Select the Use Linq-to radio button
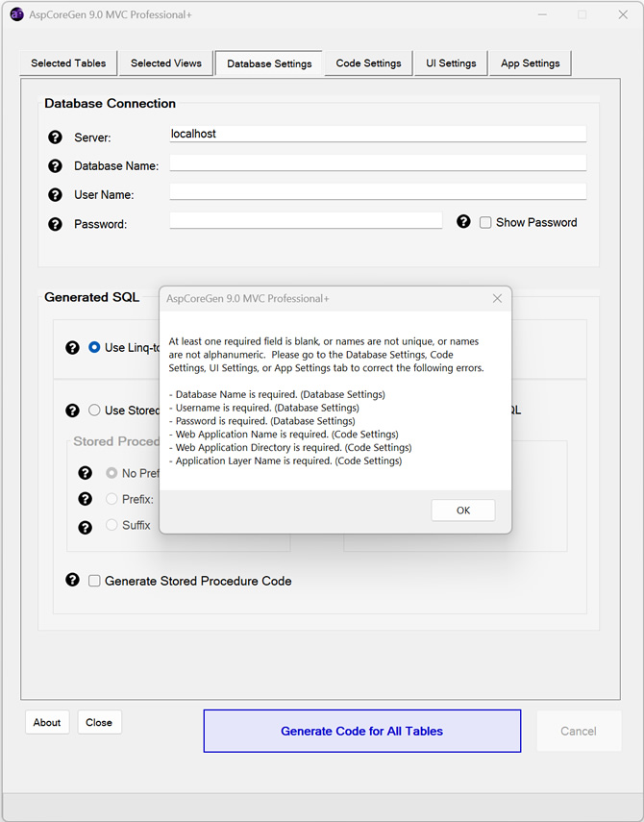Screen dimensions: 644x822 94,348
